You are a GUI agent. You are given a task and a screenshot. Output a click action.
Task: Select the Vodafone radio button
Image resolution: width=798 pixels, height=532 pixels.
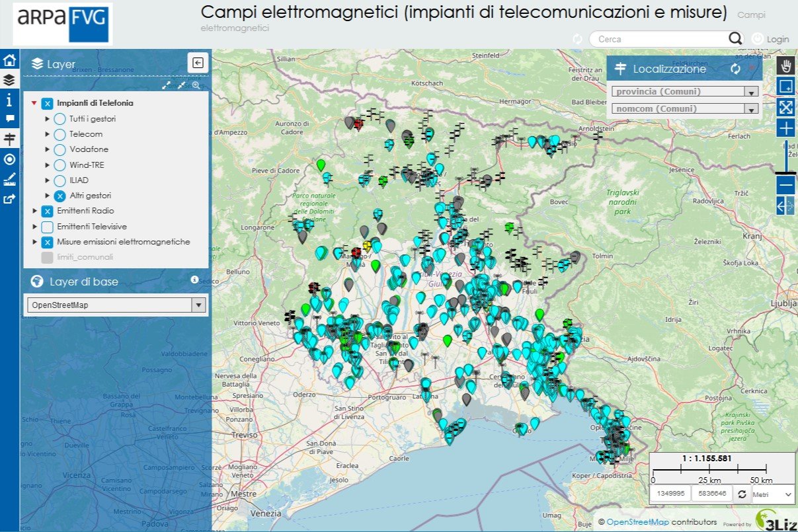[x=60, y=149]
